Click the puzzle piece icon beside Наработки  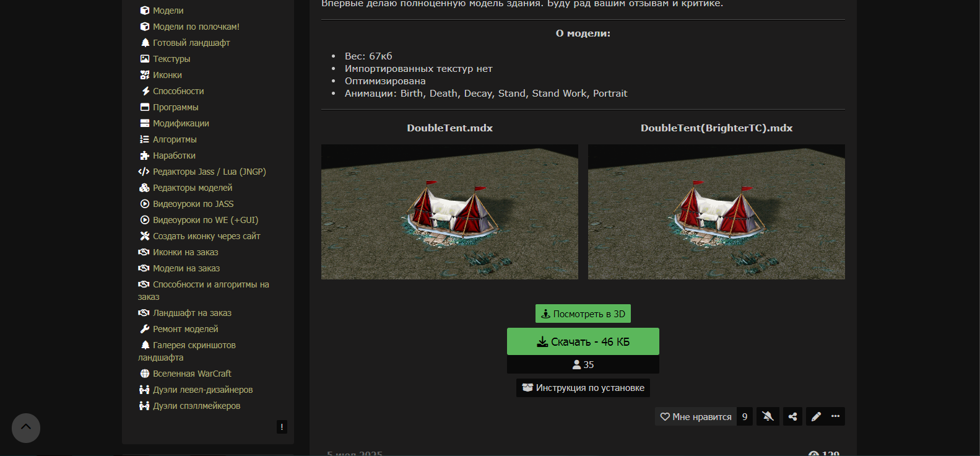click(145, 156)
